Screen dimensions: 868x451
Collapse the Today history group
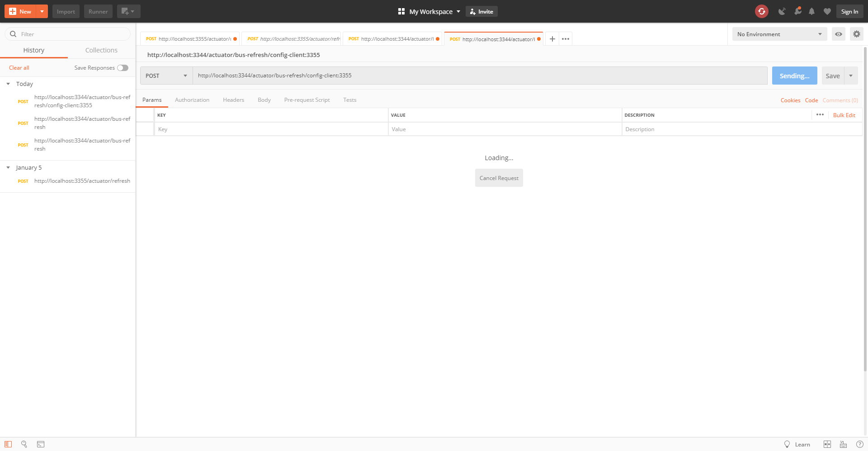[8, 84]
